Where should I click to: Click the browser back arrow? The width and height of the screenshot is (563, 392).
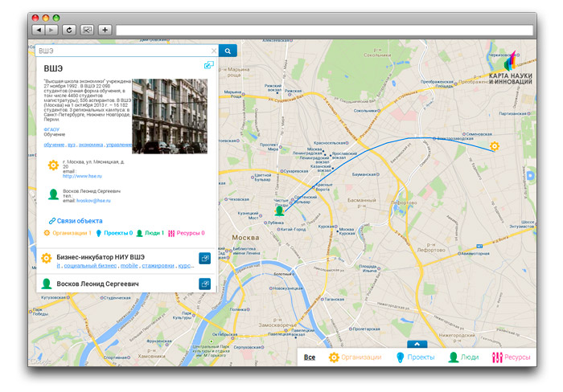39,29
